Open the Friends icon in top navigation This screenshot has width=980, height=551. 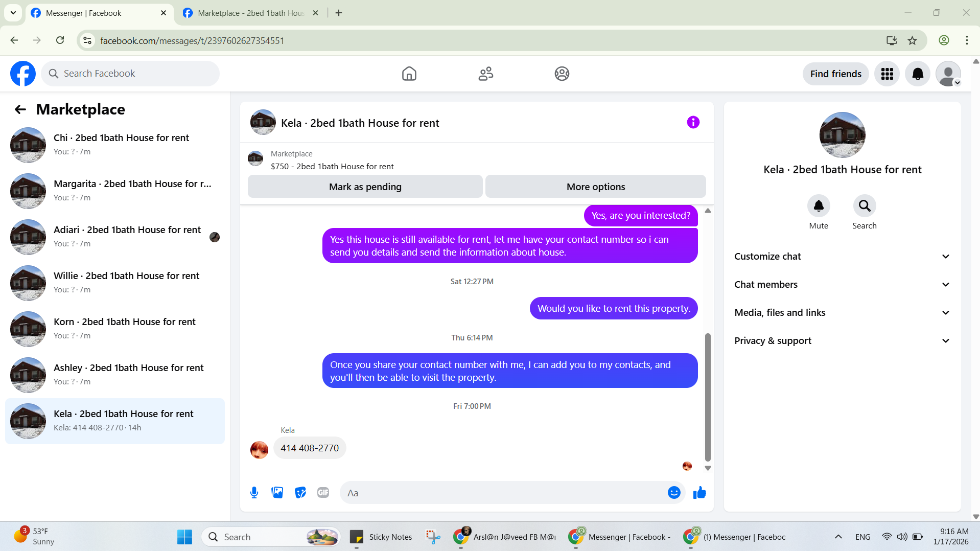click(485, 74)
